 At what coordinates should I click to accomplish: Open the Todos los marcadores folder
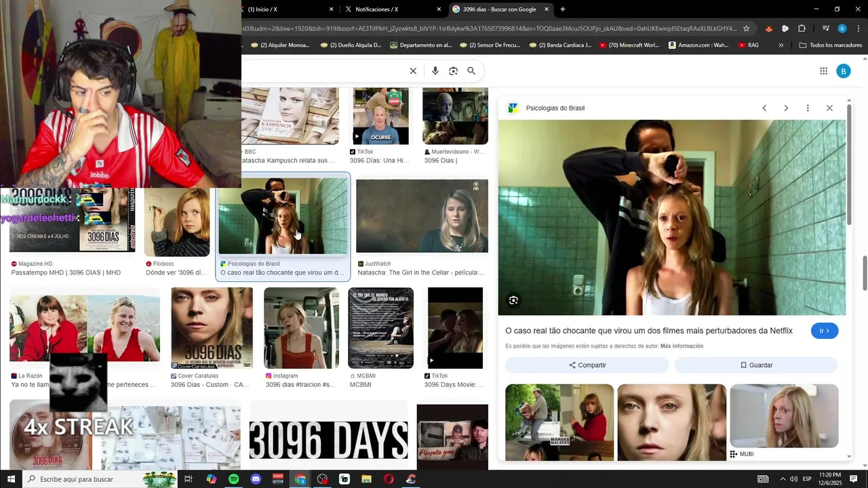click(x=831, y=45)
